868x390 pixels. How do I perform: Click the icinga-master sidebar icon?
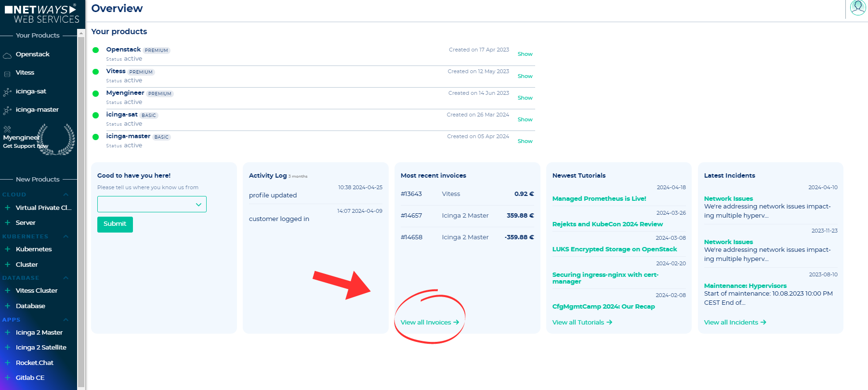click(7, 110)
